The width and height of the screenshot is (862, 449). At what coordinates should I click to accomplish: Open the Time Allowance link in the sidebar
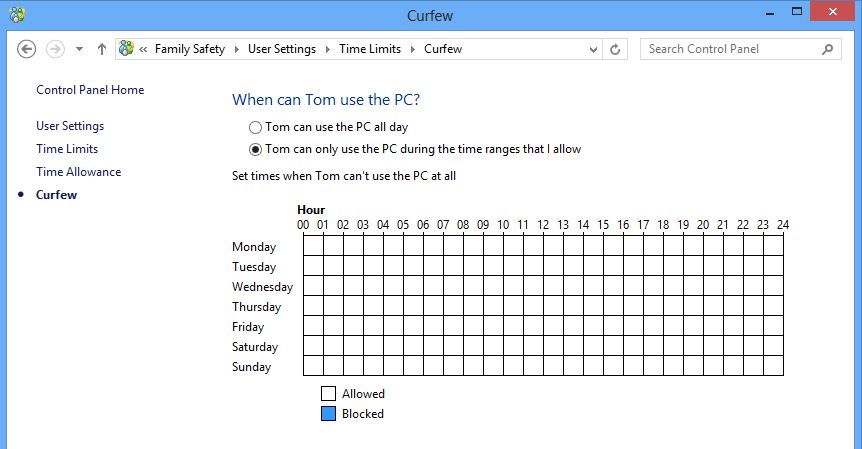[79, 171]
